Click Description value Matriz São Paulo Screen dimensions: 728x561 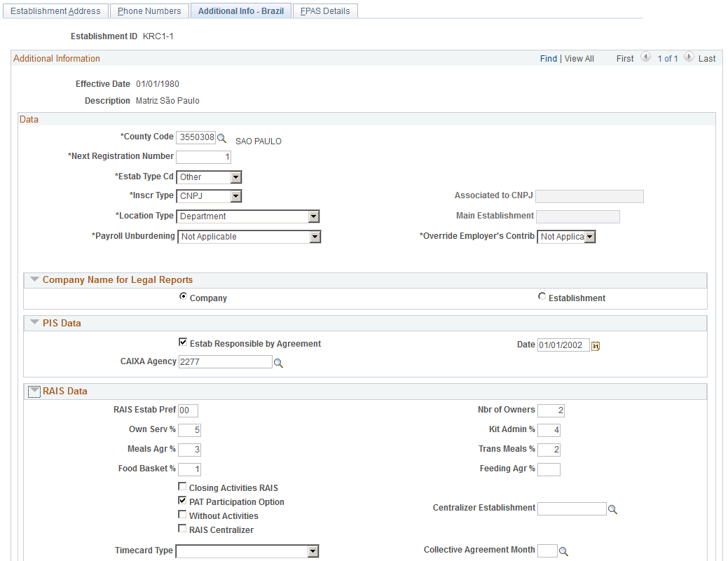167,101
